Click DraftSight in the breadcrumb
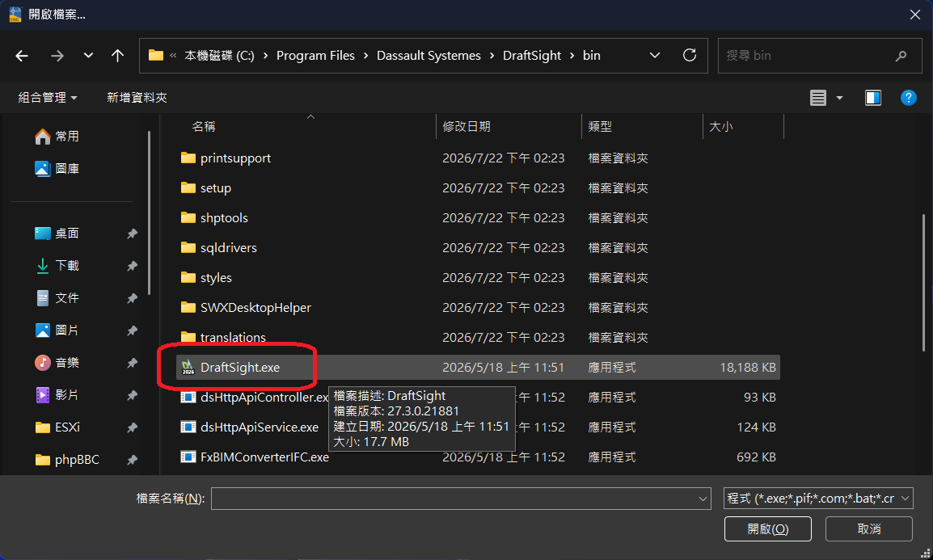The height and width of the screenshot is (560, 933). [x=531, y=55]
